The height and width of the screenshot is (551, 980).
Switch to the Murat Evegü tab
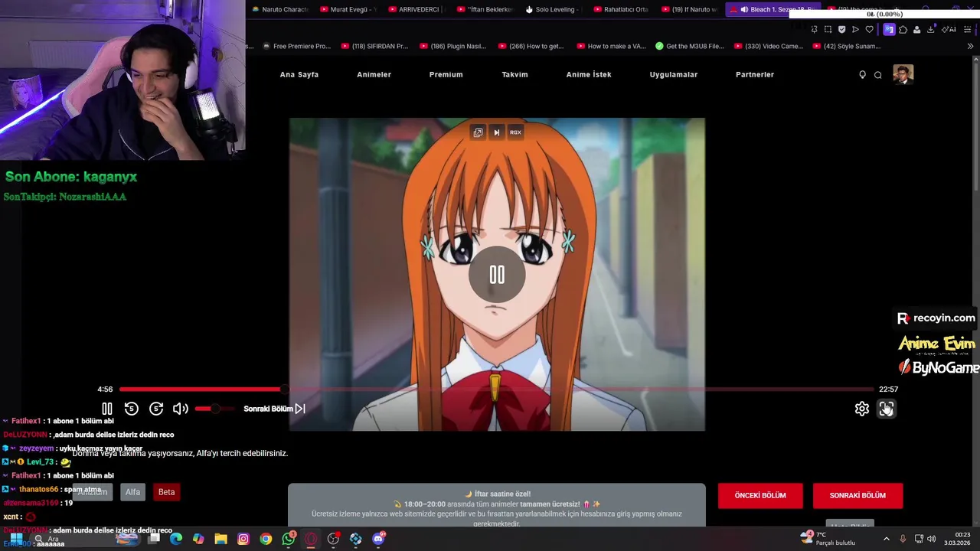pyautogui.click(x=348, y=9)
